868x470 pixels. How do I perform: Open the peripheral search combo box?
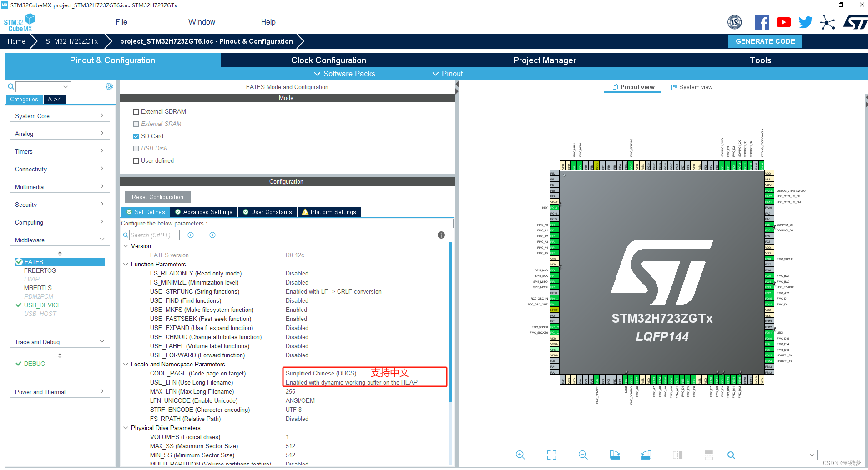[x=43, y=86]
